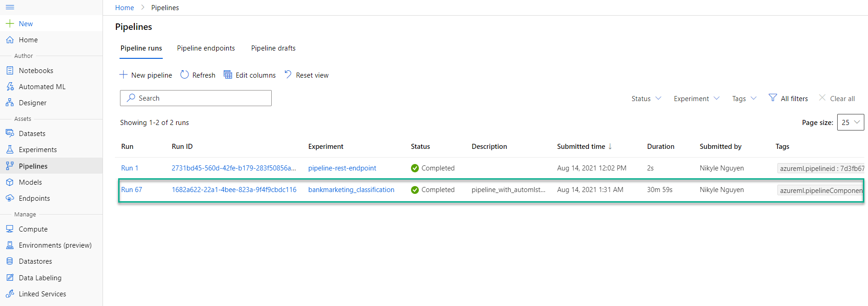
Task: Open Run ID 1682a622-22a1-4bee link
Action: [234, 190]
